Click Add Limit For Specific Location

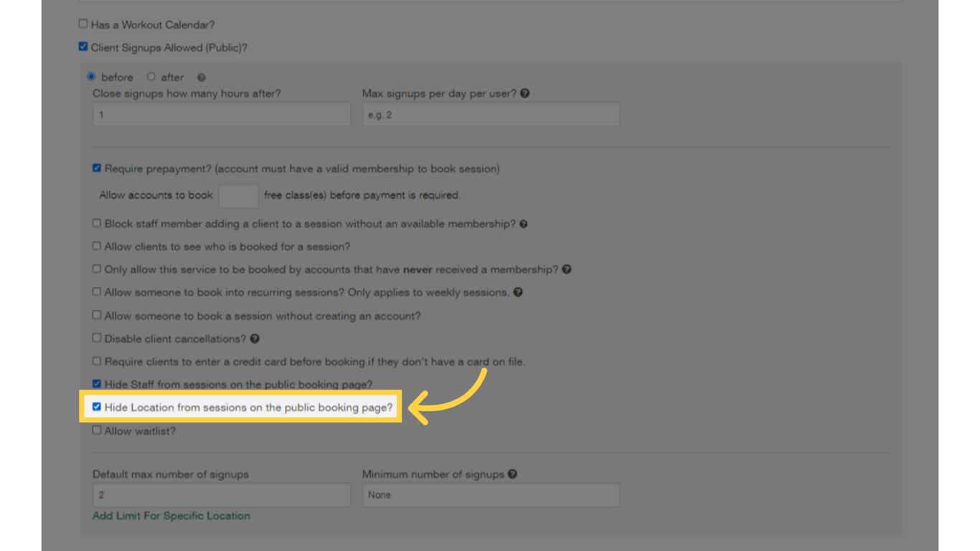pos(171,515)
